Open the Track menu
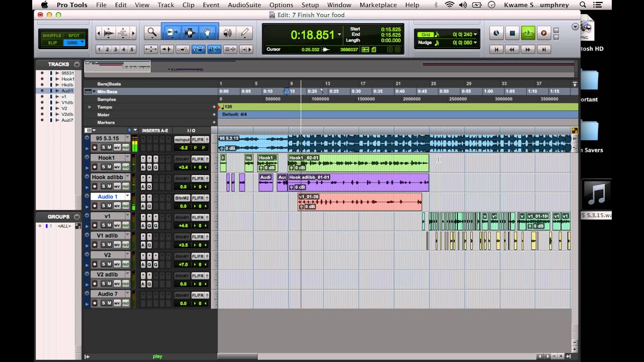Viewport: 644px width, 362px height. pyautogui.click(x=166, y=5)
